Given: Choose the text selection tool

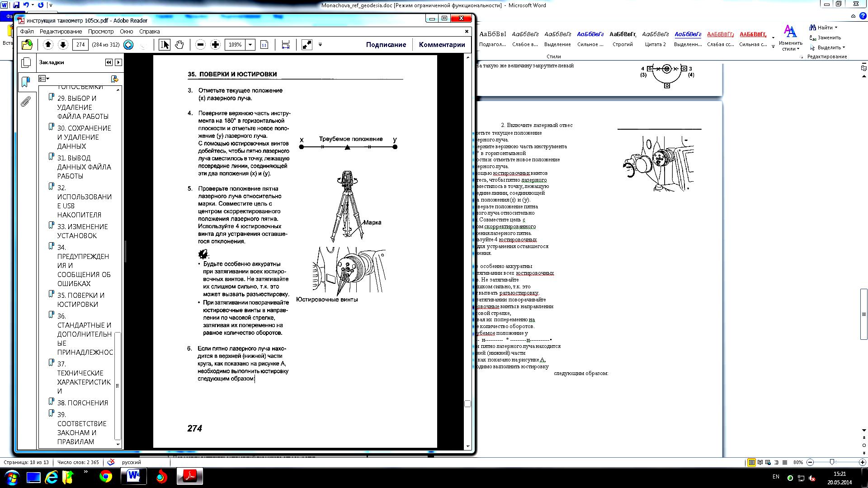Looking at the screenshot, I should click(165, 44).
